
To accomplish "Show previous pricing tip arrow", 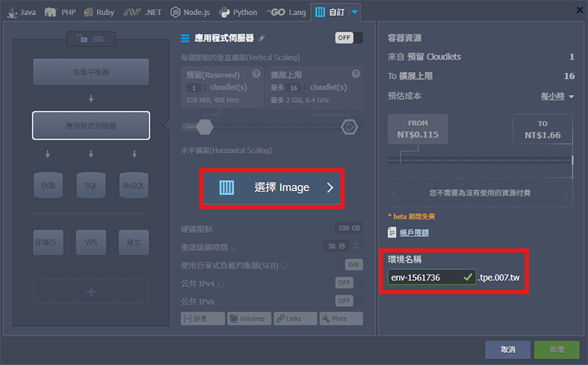I will pyautogui.click(x=395, y=193).
